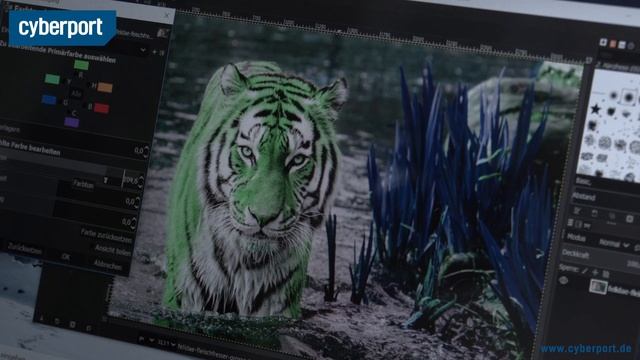Click the second icon in brush actions row
Screen dimensions: 640x360
[x=595, y=213]
